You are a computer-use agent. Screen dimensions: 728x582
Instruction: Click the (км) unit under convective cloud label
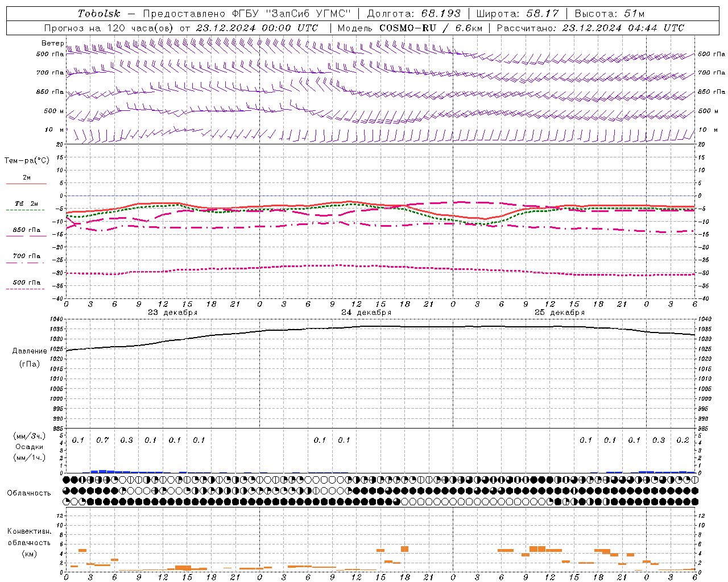[29, 554]
